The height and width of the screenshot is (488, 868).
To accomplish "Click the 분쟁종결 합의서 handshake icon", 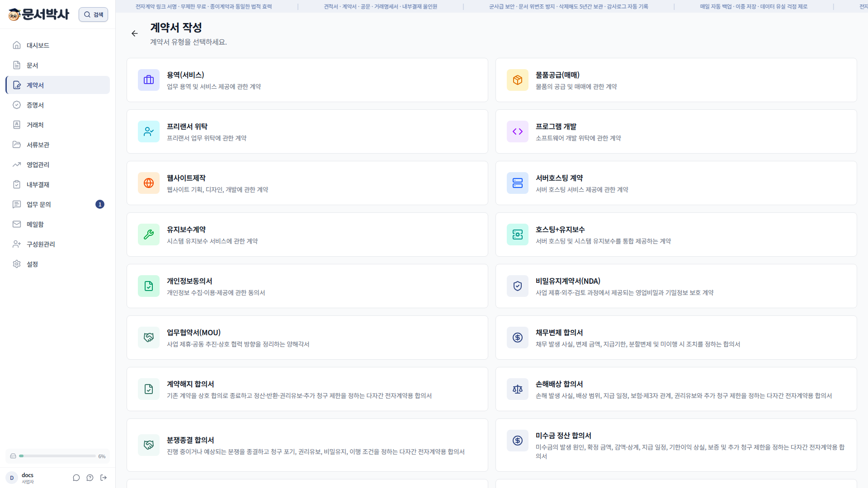I will click(x=149, y=445).
